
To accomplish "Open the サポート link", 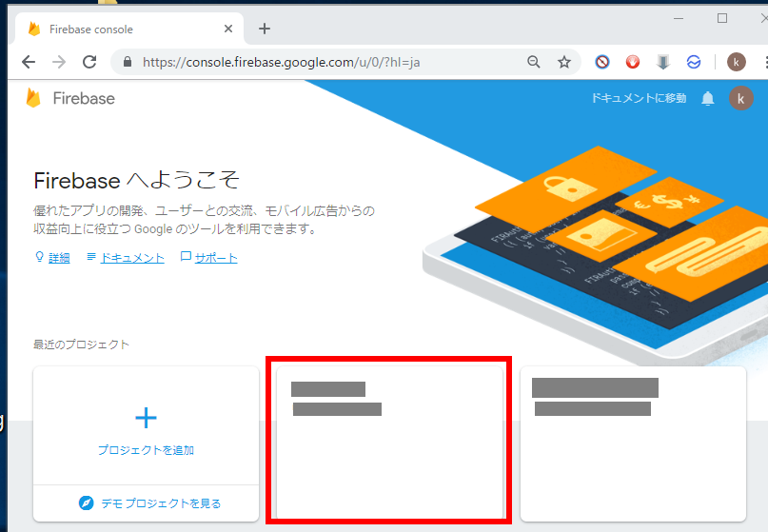I will [x=216, y=258].
